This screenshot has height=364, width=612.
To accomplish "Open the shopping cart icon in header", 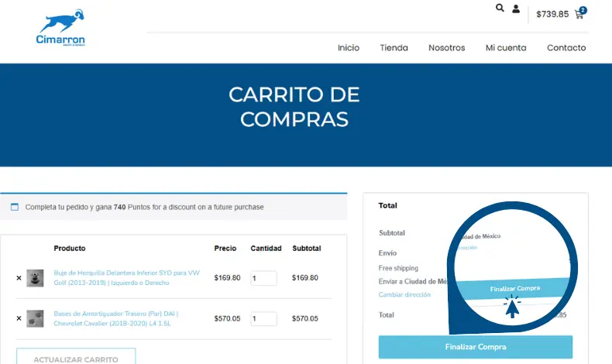I will click(579, 13).
